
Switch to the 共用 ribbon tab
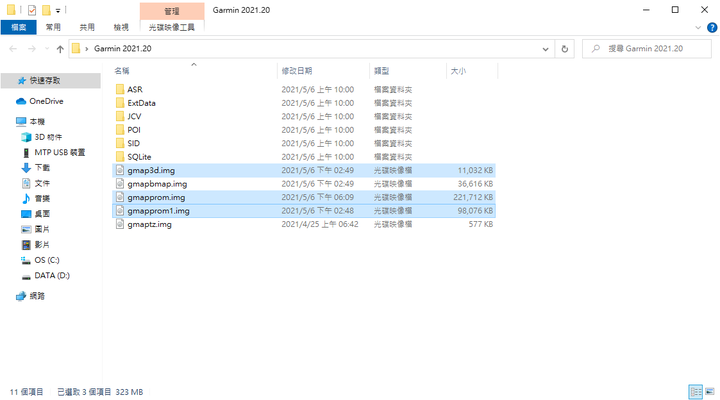87,28
